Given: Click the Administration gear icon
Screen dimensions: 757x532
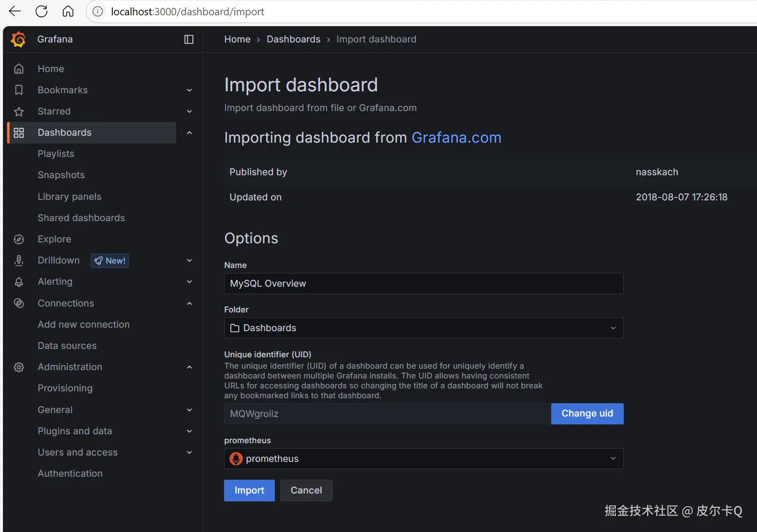Looking at the screenshot, I should click(x=19, y=367).
